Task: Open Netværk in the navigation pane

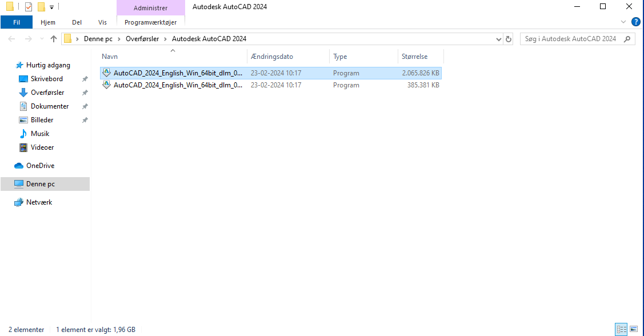Action: (39, 202)
